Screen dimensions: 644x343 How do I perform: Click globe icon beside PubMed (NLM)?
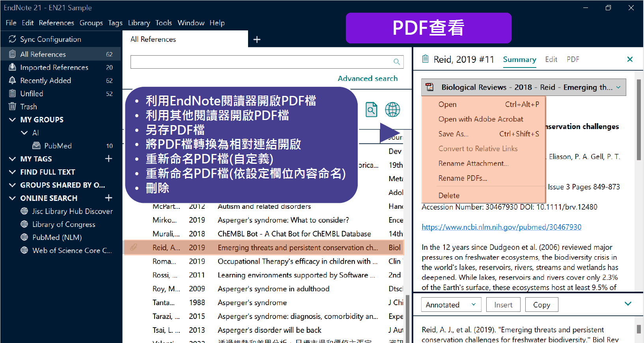[24, 237]
